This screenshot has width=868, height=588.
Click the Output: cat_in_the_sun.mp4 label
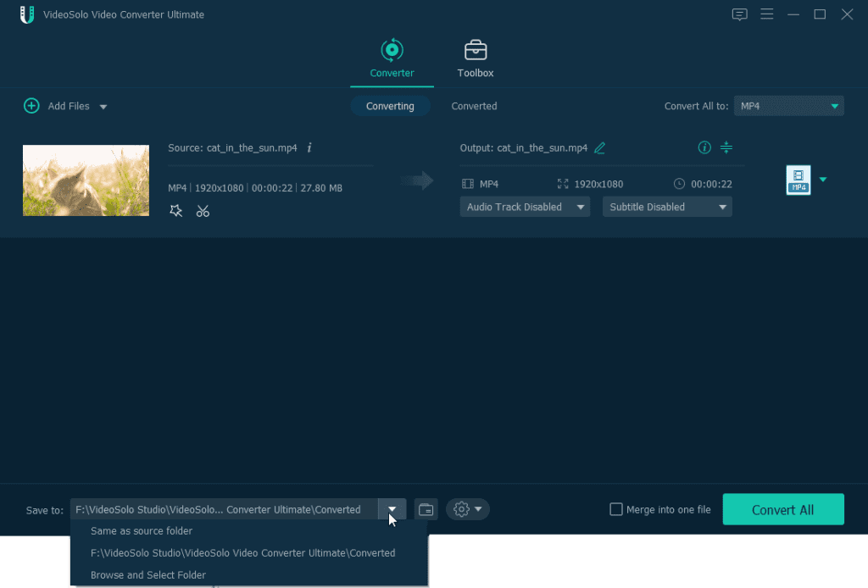[x=524, y=147]
